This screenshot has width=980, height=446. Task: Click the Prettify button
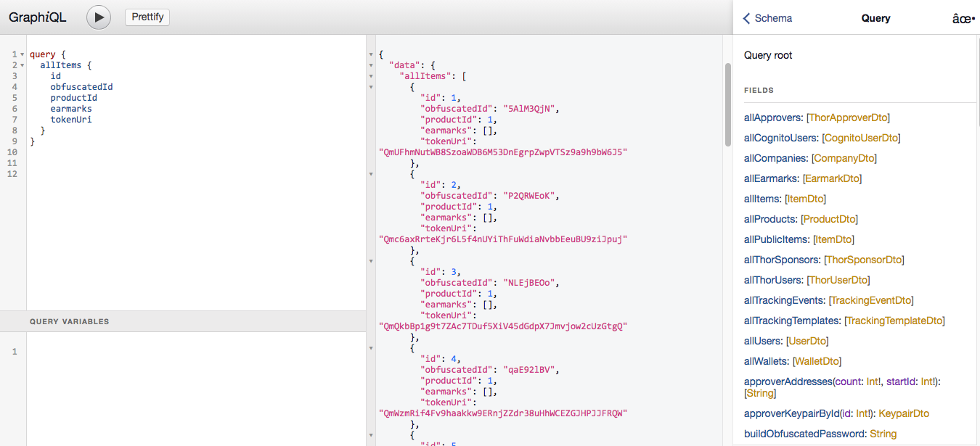(x=147, y=17)
